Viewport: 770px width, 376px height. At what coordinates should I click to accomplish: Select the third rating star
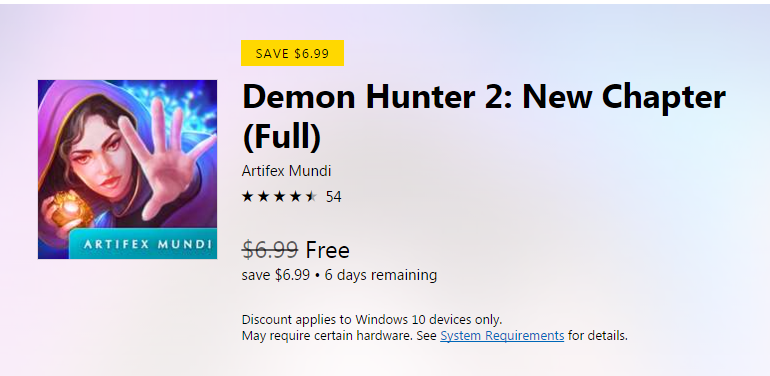point(279,197)
